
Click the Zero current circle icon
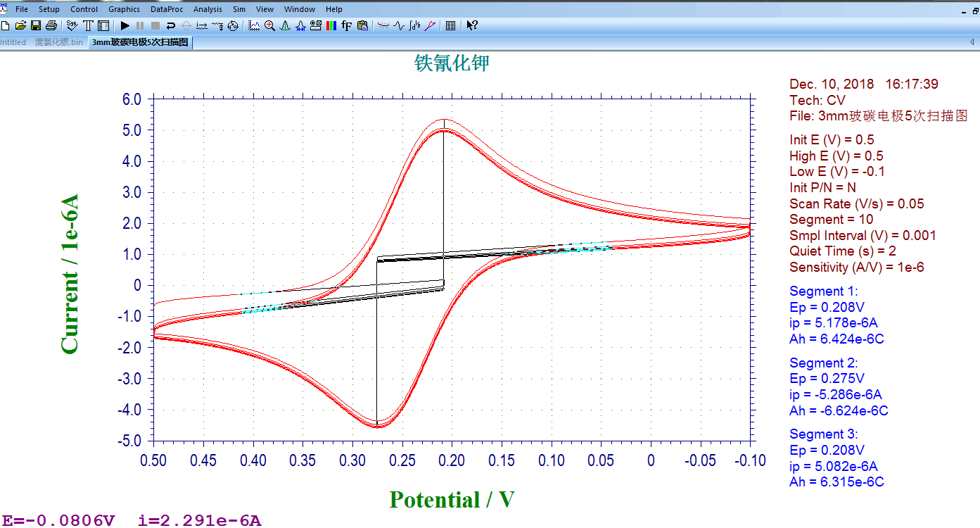tap(186, 25)
